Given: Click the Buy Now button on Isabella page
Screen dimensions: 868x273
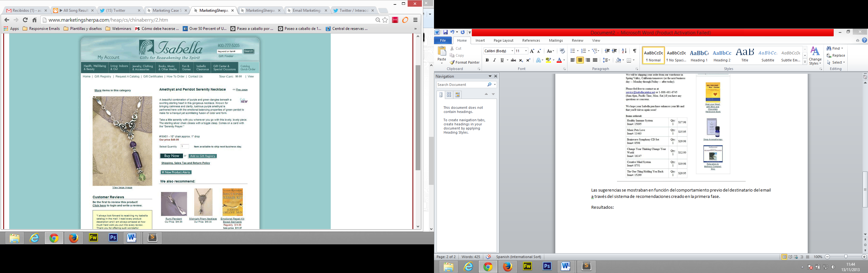Looking at the screenshot, I should click(x=172, y=156).
